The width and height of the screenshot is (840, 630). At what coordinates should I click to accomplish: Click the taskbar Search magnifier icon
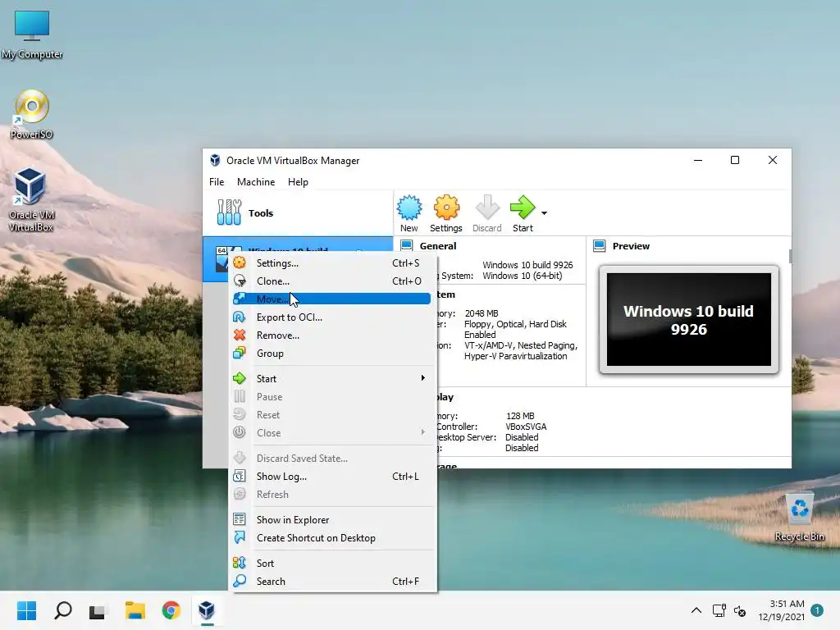62,610
